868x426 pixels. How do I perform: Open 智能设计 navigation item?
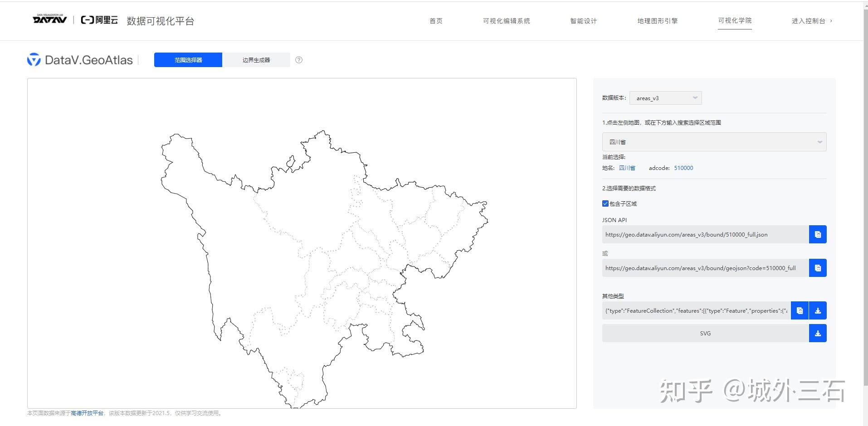point(584,21)
